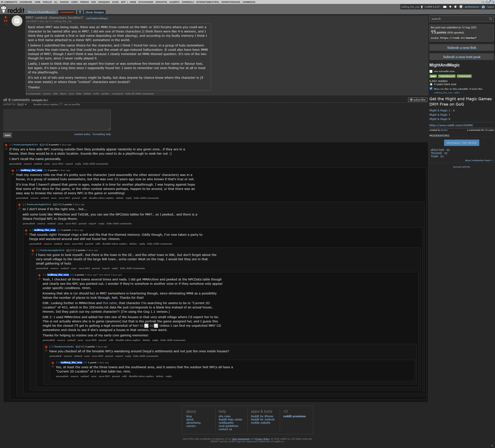Collapse the 'That sounds right' comment
This screenshot has width=495, height=448.
click(x=31, y=230)
